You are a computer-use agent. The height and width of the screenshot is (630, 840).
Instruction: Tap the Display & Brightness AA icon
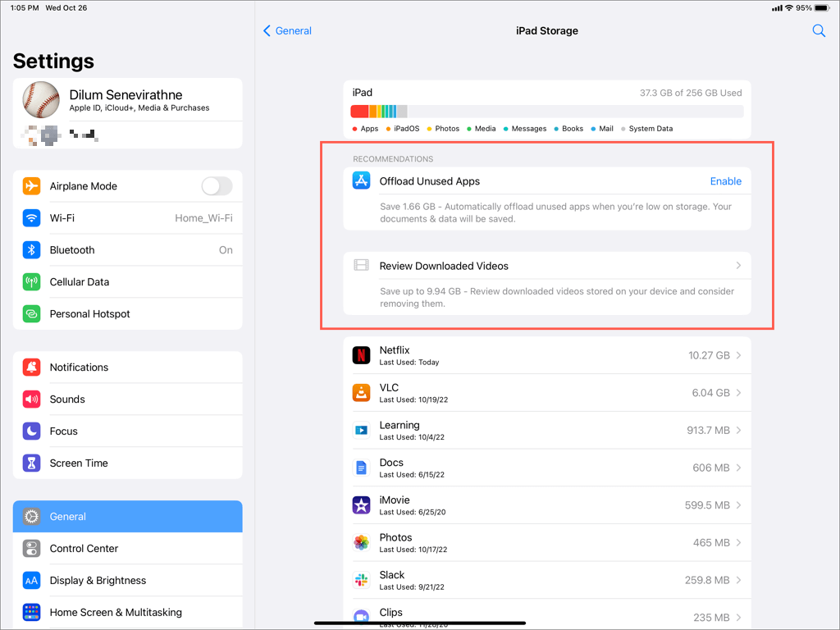32,580
